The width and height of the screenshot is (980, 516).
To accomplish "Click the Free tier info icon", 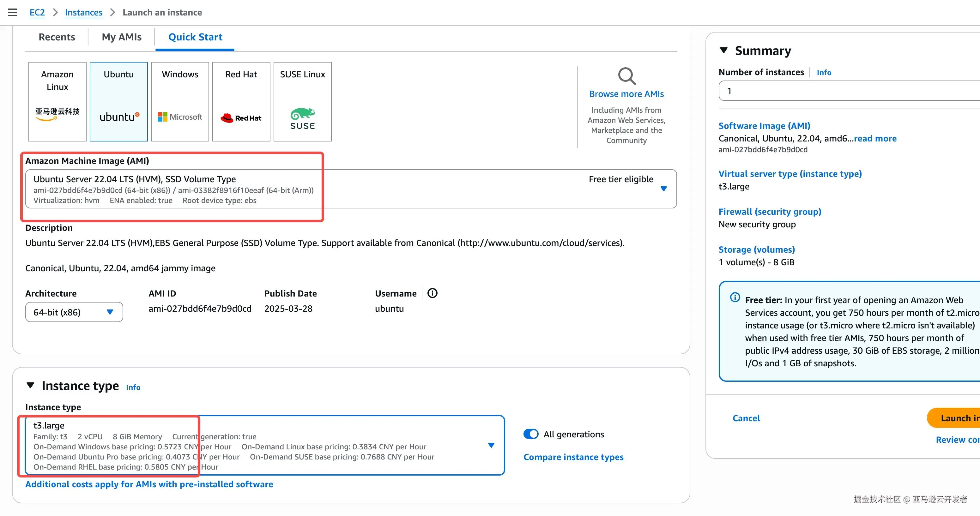I will pos(735,297).
